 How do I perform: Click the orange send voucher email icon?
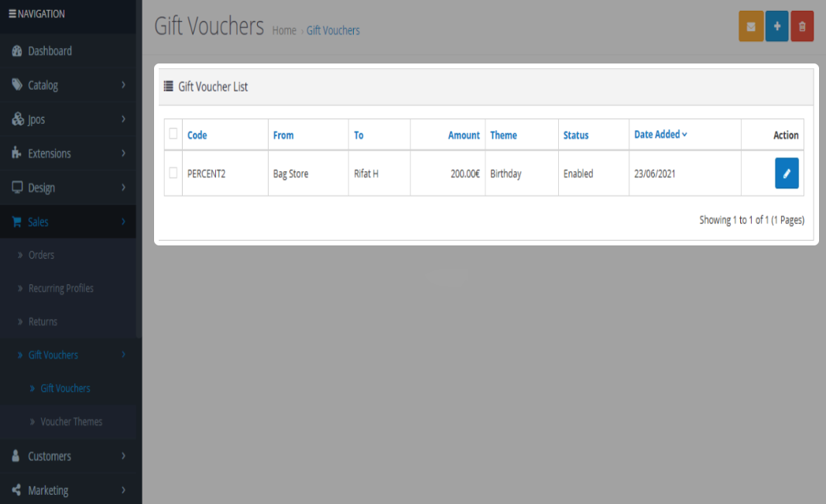pos(750,26)
